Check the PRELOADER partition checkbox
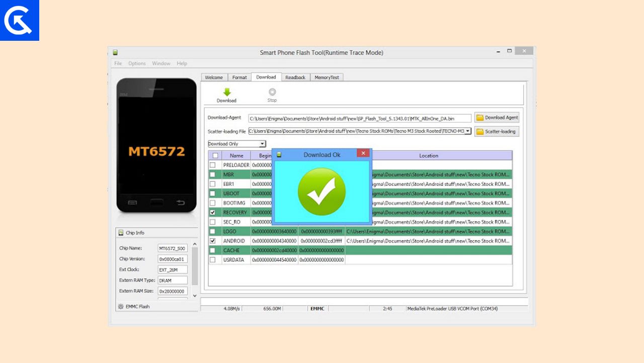Screen dimensions: 644x363 (212, 165)
